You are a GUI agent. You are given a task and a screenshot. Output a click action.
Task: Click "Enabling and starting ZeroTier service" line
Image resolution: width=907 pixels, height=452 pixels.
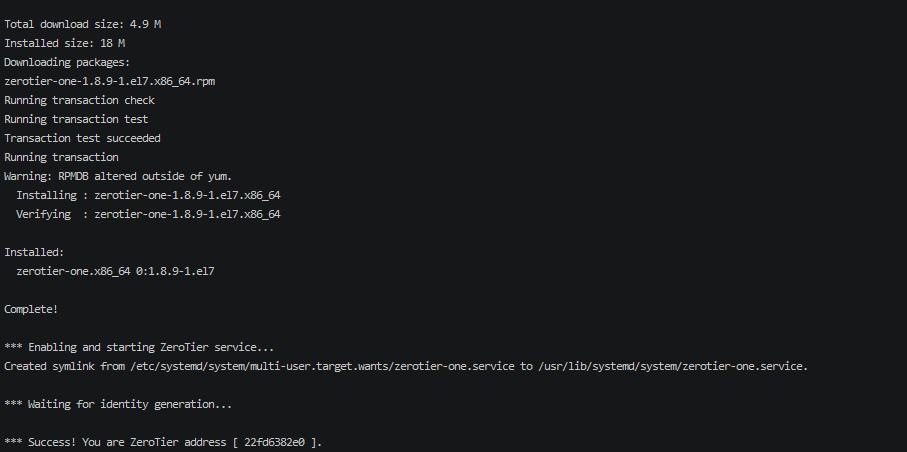[x=139, y=347]
